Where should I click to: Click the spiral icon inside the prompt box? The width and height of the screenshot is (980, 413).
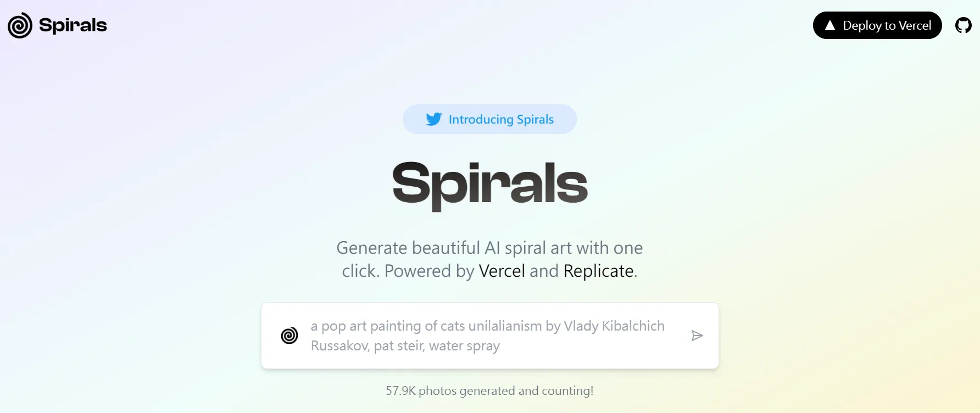pyautogui.click(x=289, y=336)
